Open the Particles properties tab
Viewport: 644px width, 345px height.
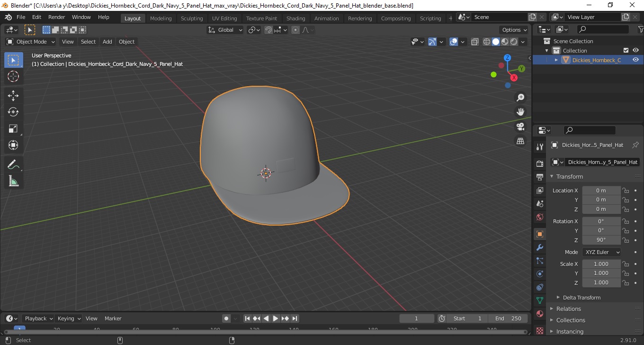539,261
